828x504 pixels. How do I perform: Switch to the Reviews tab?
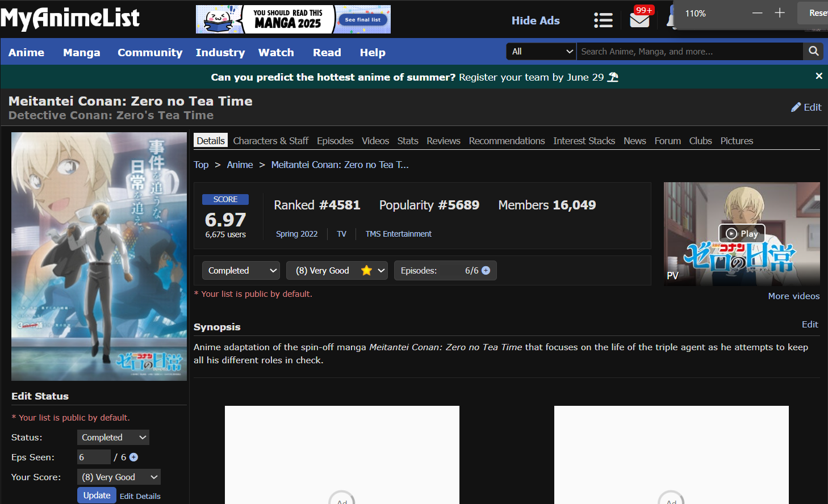[x=444, y=141]
